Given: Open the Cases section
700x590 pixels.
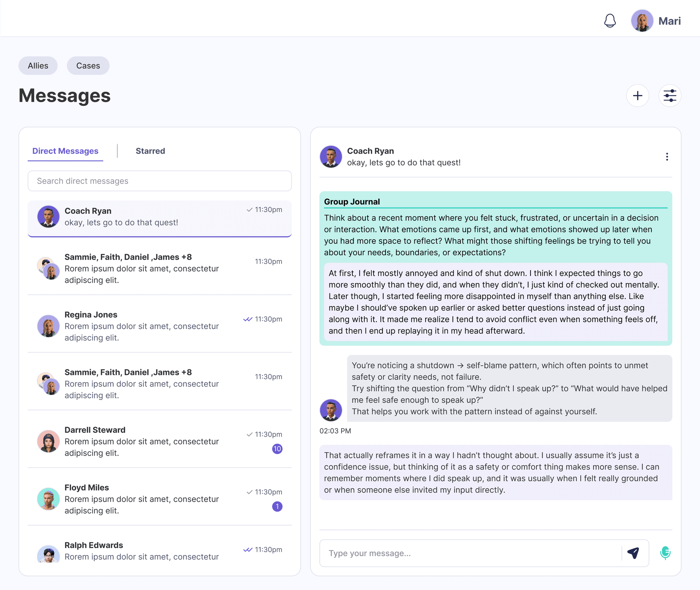Looking at the screenshot, I should tap(88, 66).
